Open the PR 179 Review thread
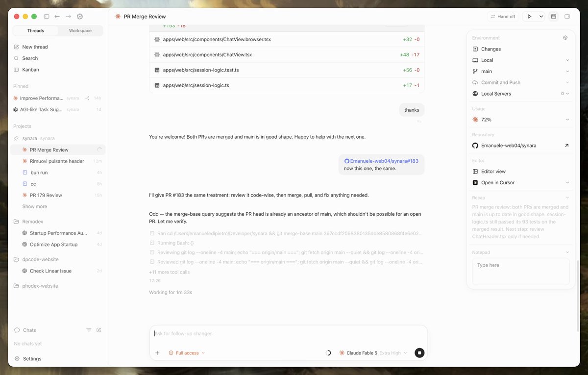Screen dimensions: 588x375 (46, 195)
